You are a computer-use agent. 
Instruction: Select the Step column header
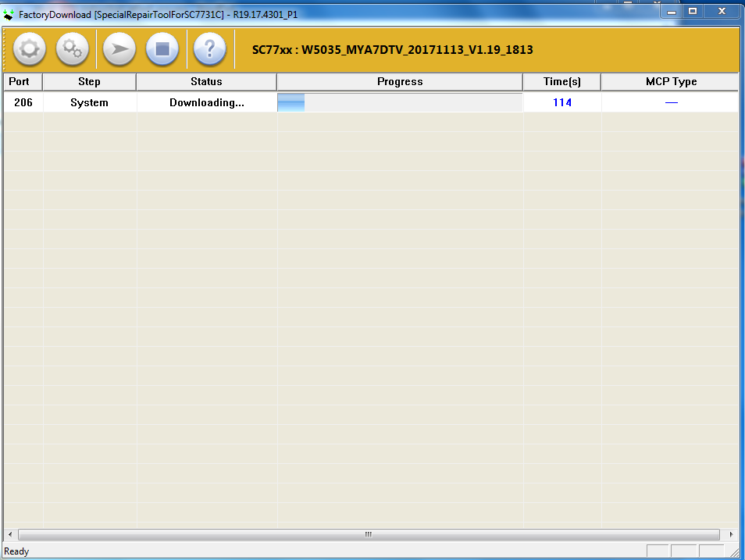click(x=89, y=82)
